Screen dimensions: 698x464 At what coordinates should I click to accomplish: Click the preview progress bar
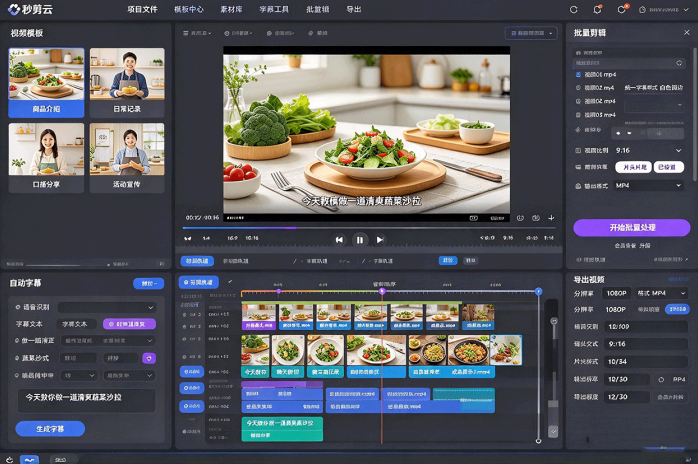[x=369, y=228]
